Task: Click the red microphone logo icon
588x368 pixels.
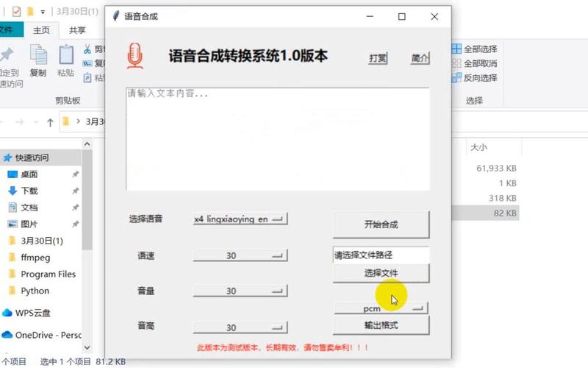Action: (135, 56)
